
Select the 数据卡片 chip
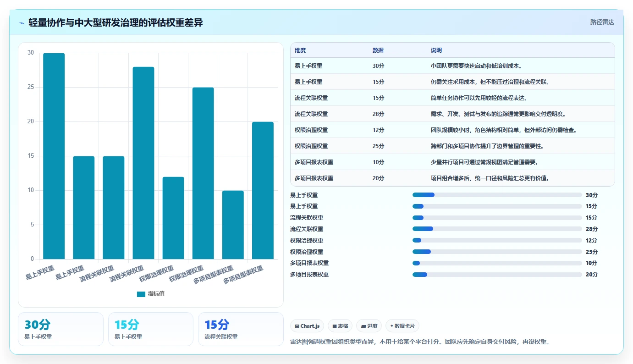(402, 326)
